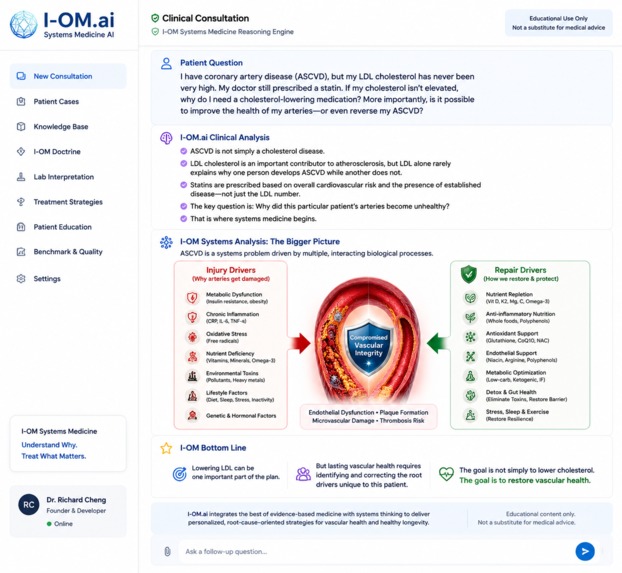622x573 pixels.
Task: Click the RC user avatar
Action: click(29, 505)
